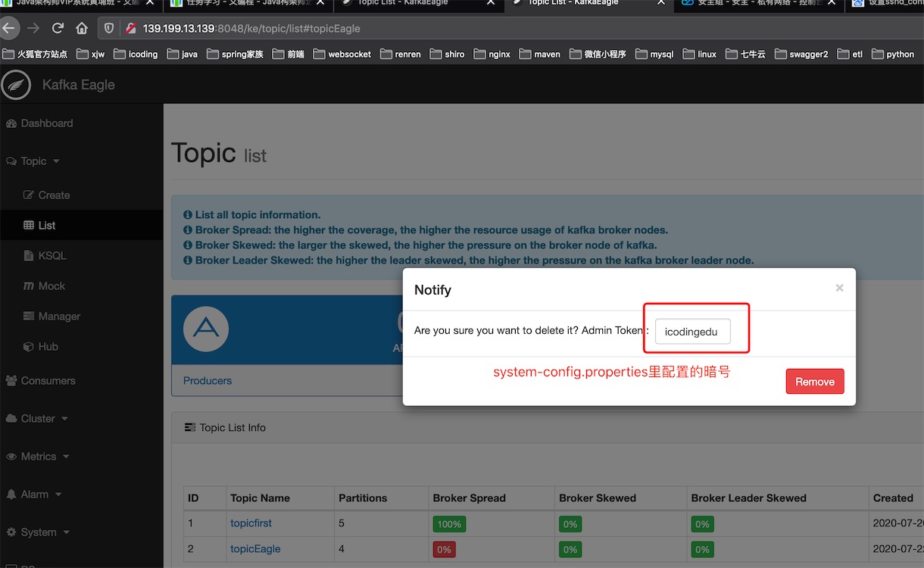Click the Topic Name column header
Screen dimensions: 924x568
point(260,498)
